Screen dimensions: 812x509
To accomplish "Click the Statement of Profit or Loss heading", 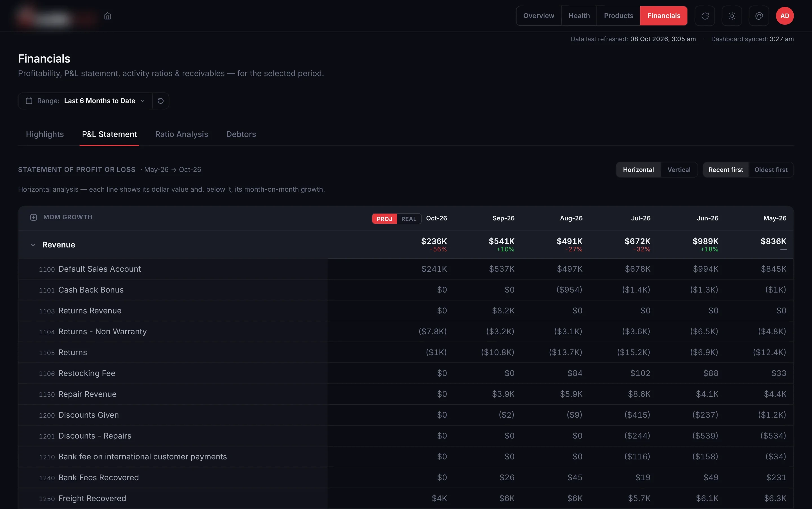I will 77,170.
